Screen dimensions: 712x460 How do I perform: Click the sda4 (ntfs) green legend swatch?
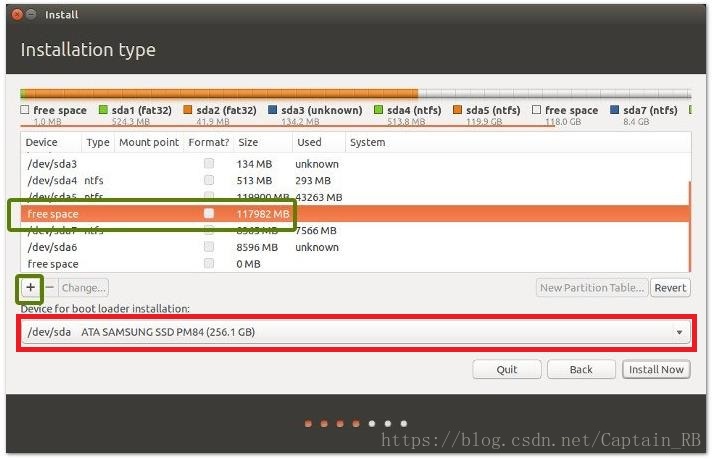coord(378,110)
